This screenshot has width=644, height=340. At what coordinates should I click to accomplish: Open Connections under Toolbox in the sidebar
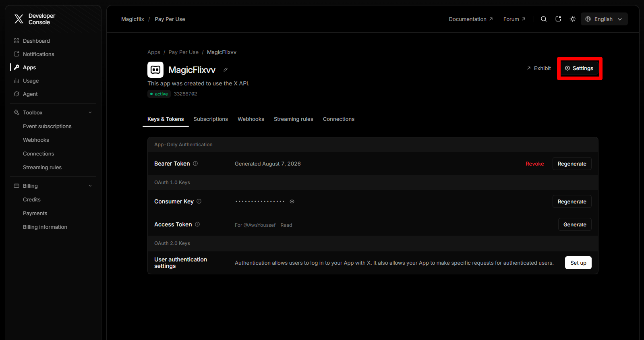click(38, 153)
